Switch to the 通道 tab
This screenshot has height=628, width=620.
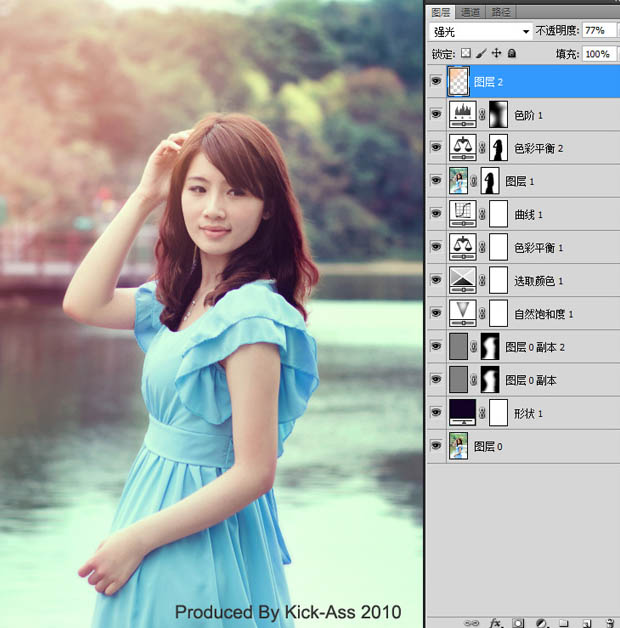(x=470, y=11)
